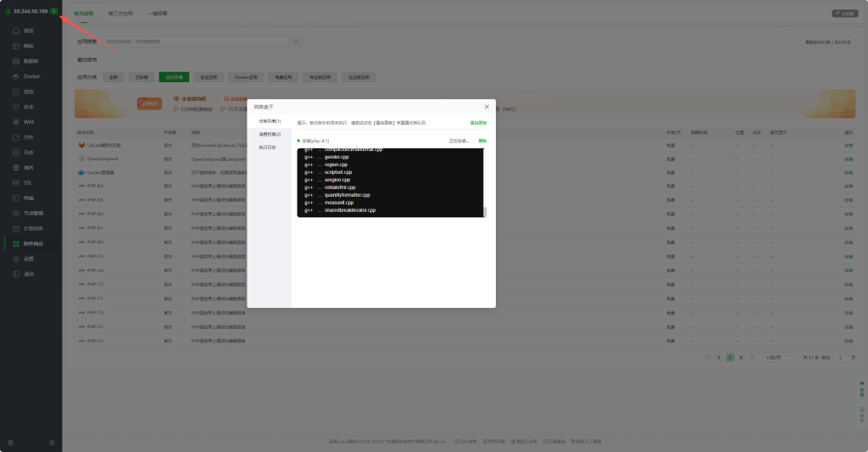Click the search magnifier icon in app search

296,42
